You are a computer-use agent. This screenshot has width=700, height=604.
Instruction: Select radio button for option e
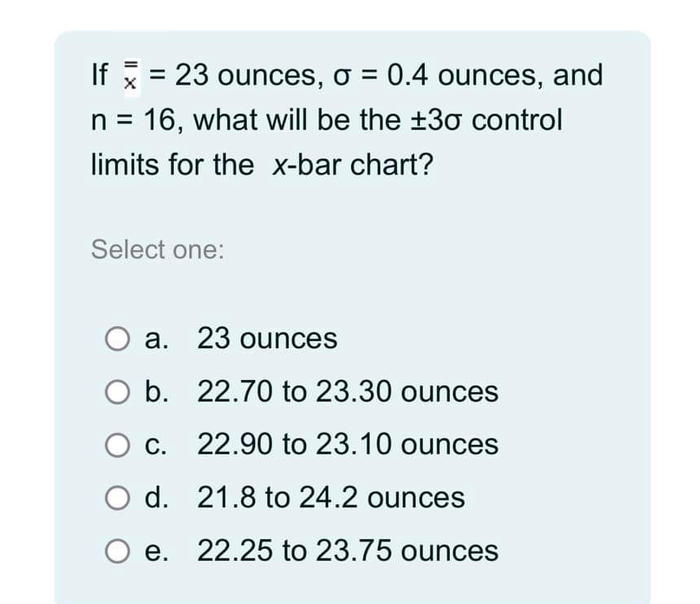(116, 552)
